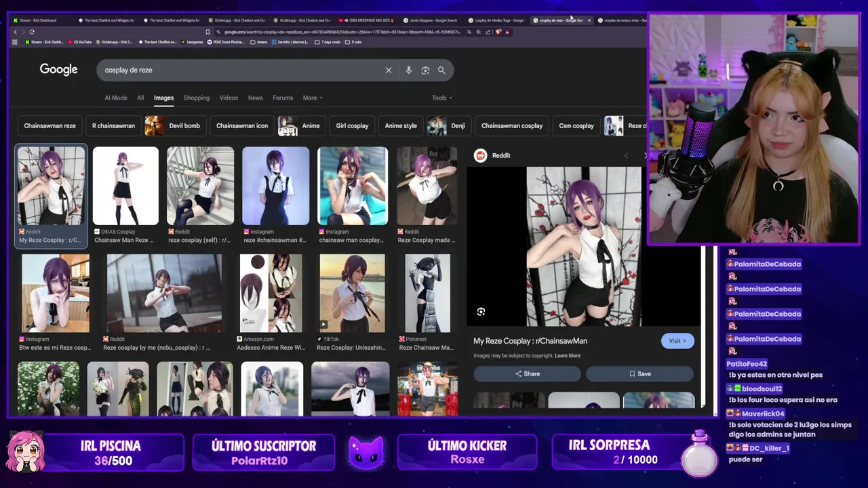The height and width of the screenshot is (488, 868).
Task: Click the Visit button in preview panel
Action: (677, 341)
